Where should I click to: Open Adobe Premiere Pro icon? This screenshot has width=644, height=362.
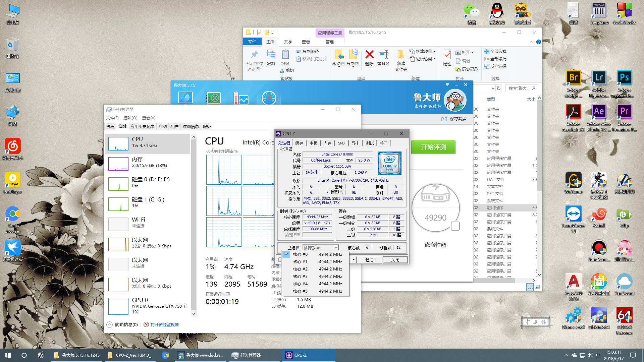(624, 118)
